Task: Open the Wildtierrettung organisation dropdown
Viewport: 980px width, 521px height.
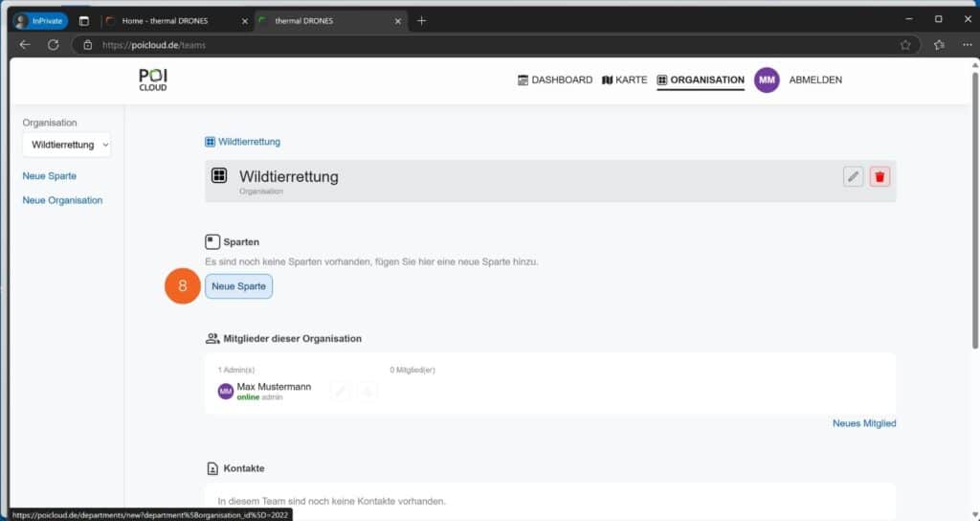Action: point(67,145)
